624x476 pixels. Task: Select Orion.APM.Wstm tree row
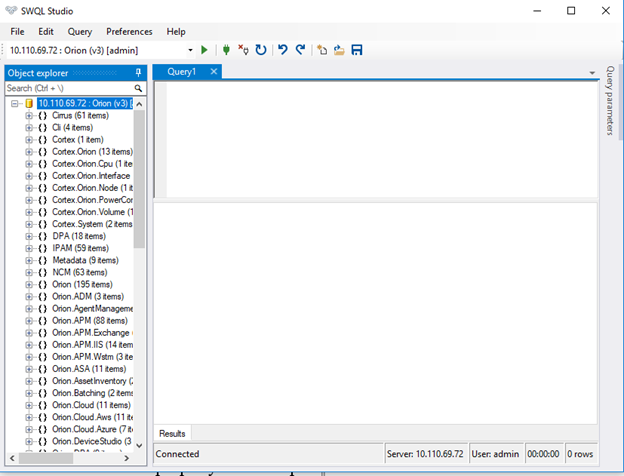(x=92, y=357)
